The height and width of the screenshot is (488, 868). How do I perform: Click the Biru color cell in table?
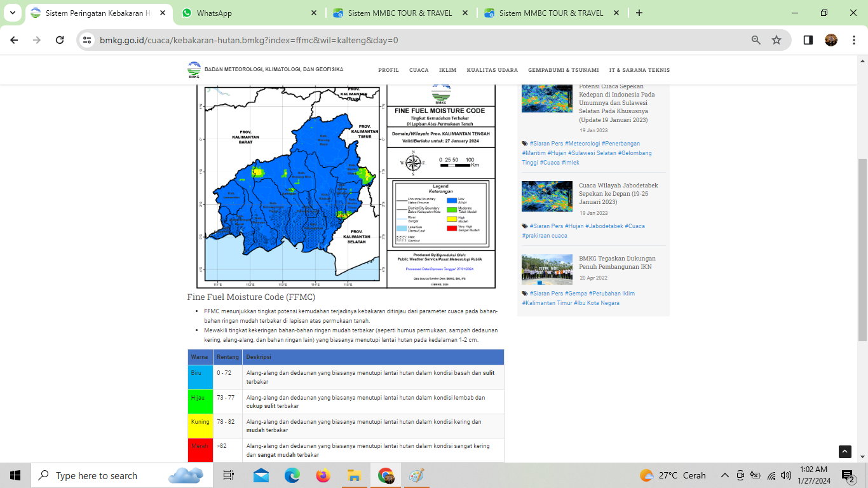[200, 377]
